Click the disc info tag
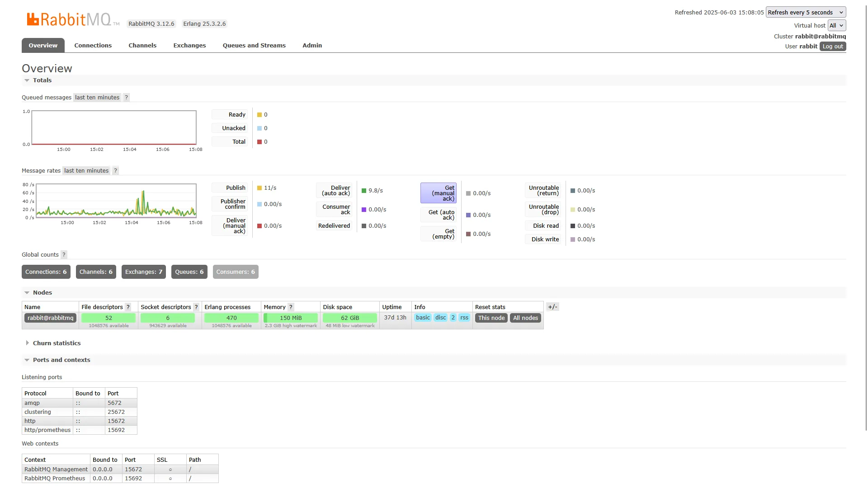This screenshot has height=488, width=868. click(441, 318)
